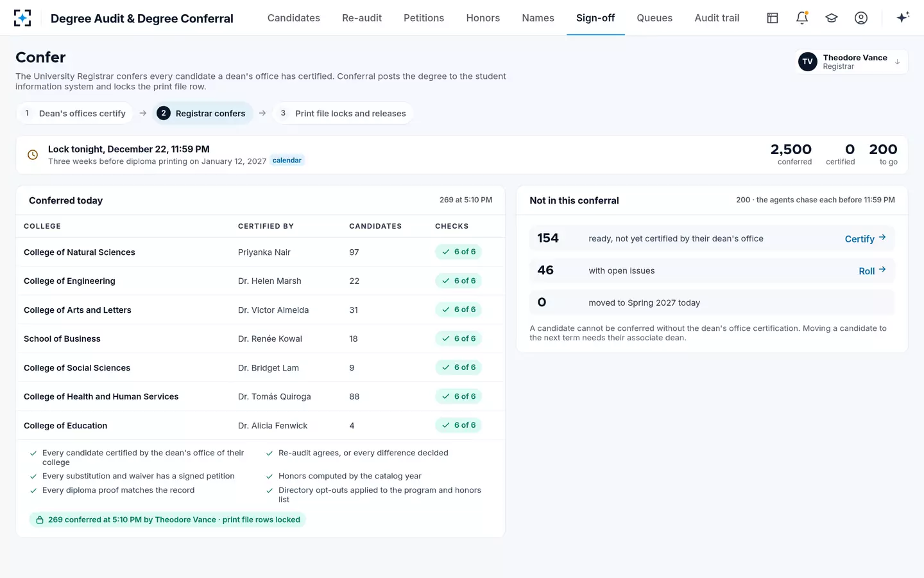Image resolution: width=924 pixels, height=578 pixels.
Task: Select the Sign-off tab
Action: [595, 18]
